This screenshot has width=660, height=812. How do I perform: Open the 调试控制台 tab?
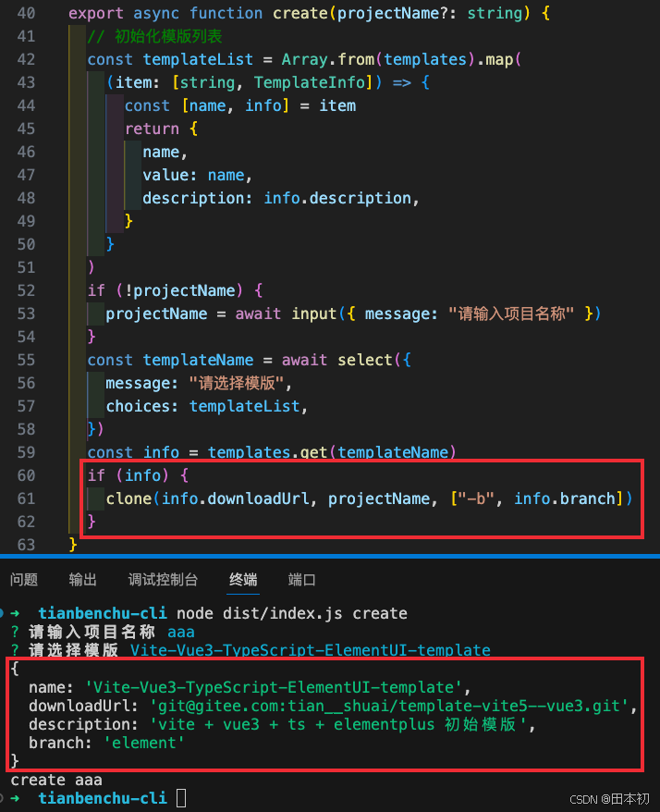[x=163, y=580]
